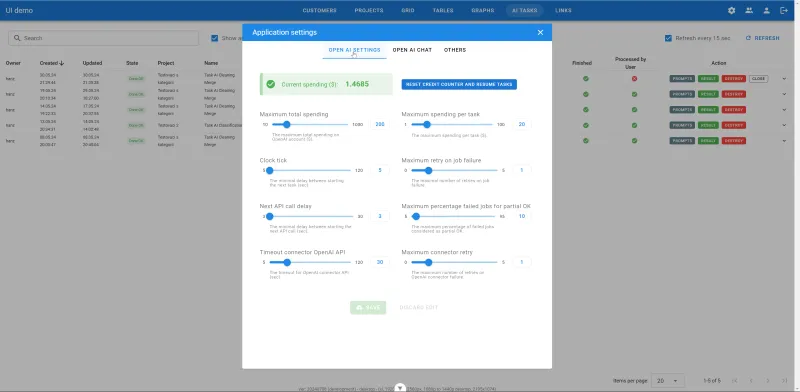Click the round arrow toggle at bottom center
This screenshot has height=392, width=800.
coord(401,388)
